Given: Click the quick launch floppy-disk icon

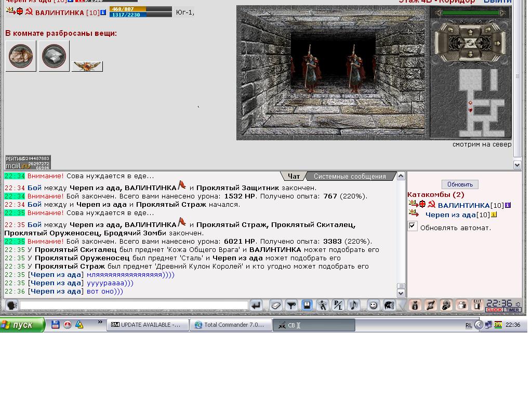Looking at the screenshot, I should pos(55,325).
